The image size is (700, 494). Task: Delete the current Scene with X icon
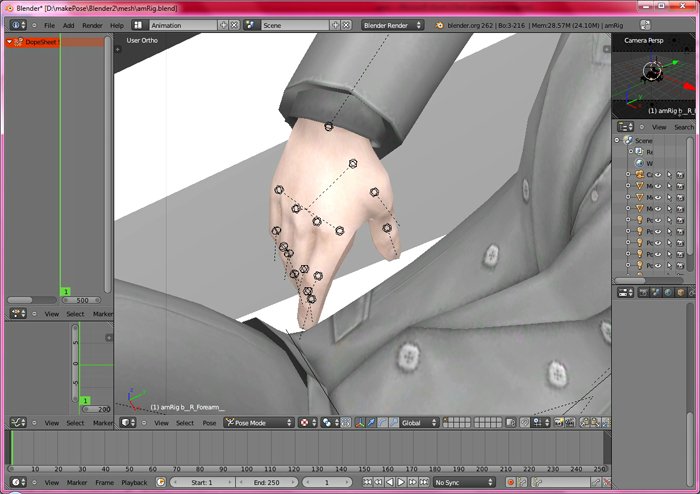346,25
